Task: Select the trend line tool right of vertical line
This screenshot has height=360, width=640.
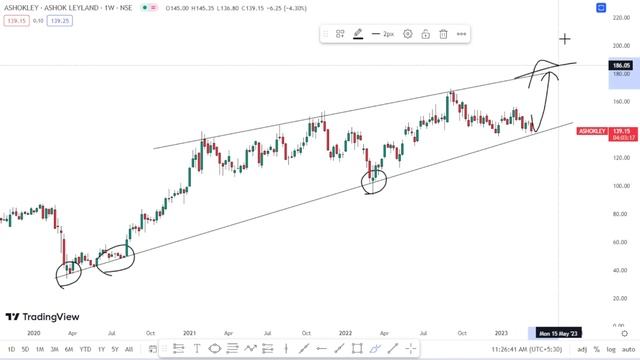Action: [304, 348]
